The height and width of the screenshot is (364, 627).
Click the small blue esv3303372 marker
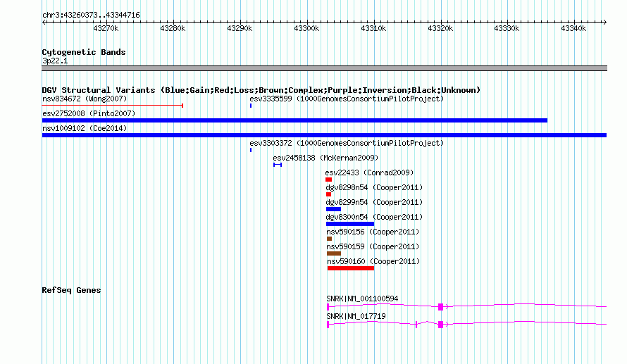coord(251,150)
